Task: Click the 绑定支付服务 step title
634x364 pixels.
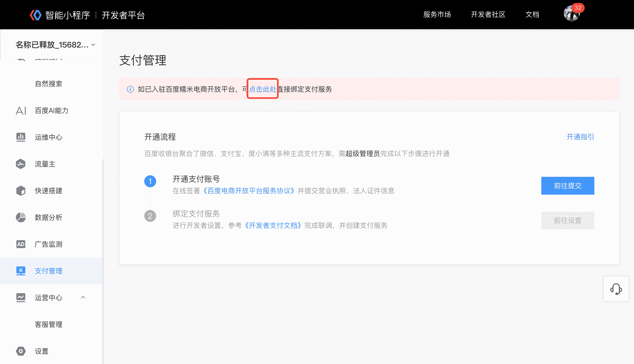Action: (x=196, y=214)
